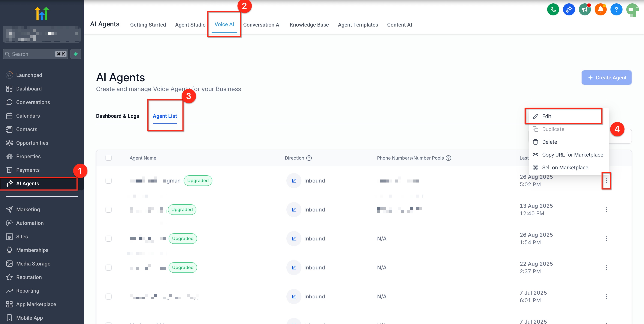Open the blue Ask AI sparkle icon
The width and height of the screenshot is (644, 324).
pyautogui.click(x=569, y=10)
